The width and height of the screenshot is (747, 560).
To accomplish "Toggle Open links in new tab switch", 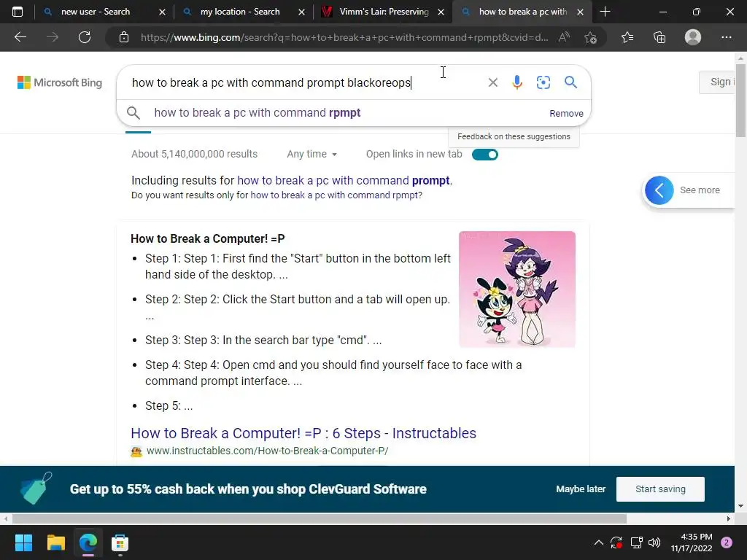I will 485,155.
